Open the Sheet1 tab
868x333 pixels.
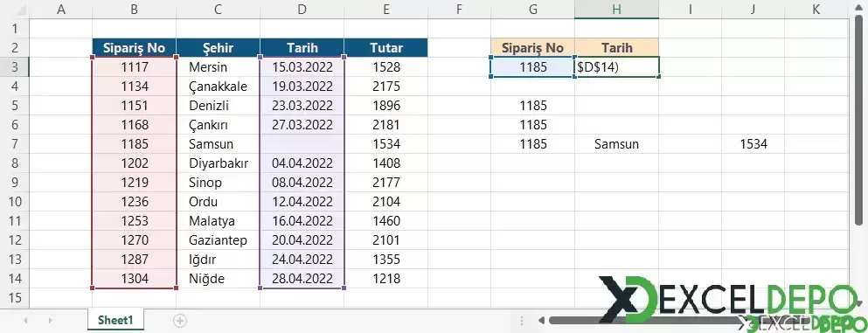pos(115,320)
